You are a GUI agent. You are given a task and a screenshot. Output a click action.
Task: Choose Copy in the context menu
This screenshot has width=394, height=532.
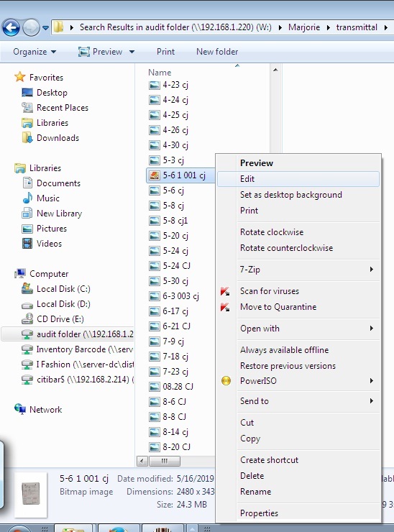298,439
